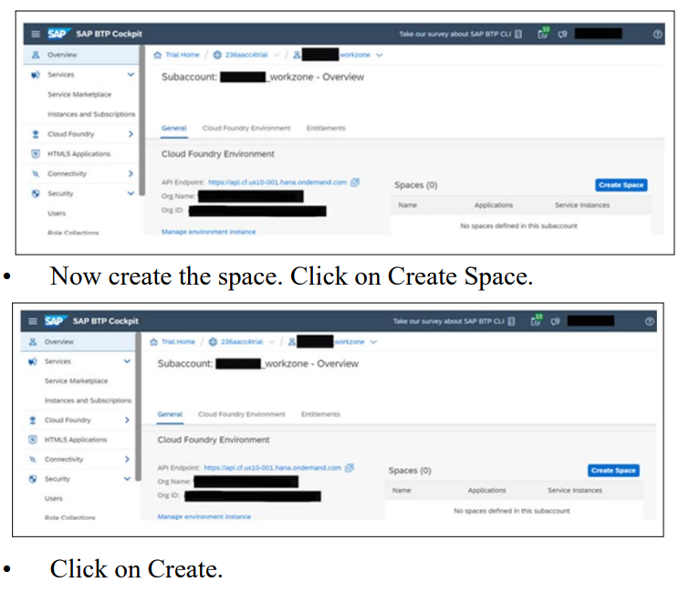The image size is (700, 603).
Task: Click the Cloud Foundry sidebar icon, second screenshot
Action: [x=32, y=420]
